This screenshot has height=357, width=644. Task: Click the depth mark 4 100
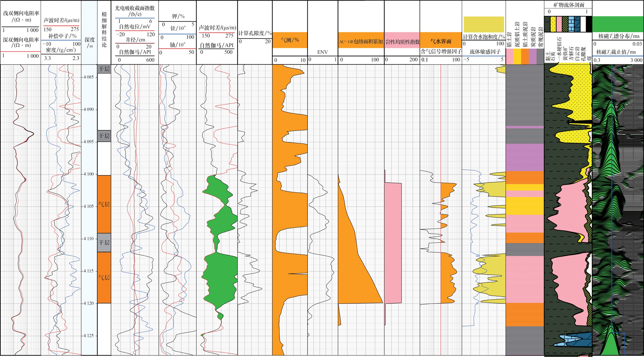(x=88, y=174)
